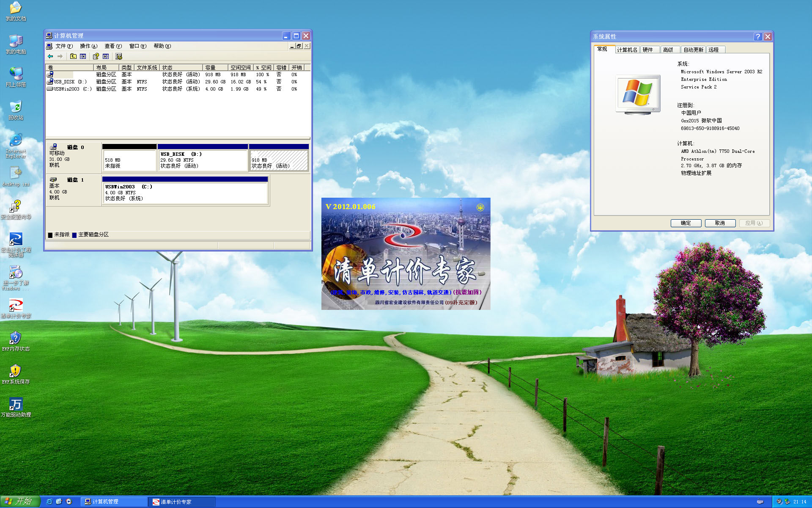This screenshot has width=812, height=508.
Task: Select 安全配置向导 desktop icon
Action: click(16, 209)
